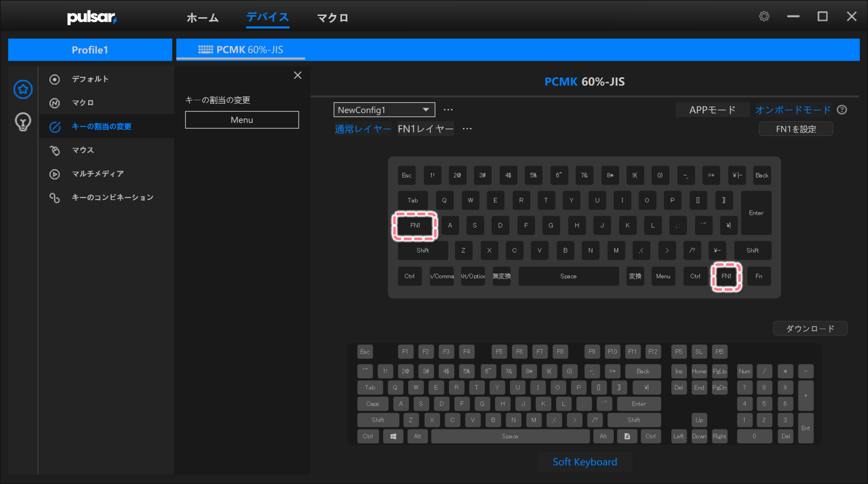This screenshot has height=484, width=868.
Task: Select the Back key on PCMK layout
Action: pos(762,176)
